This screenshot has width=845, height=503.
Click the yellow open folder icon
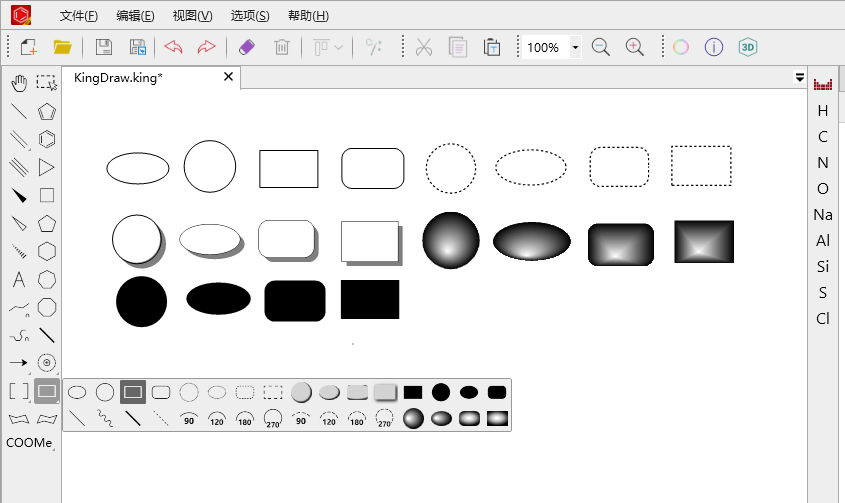[63, 47]
